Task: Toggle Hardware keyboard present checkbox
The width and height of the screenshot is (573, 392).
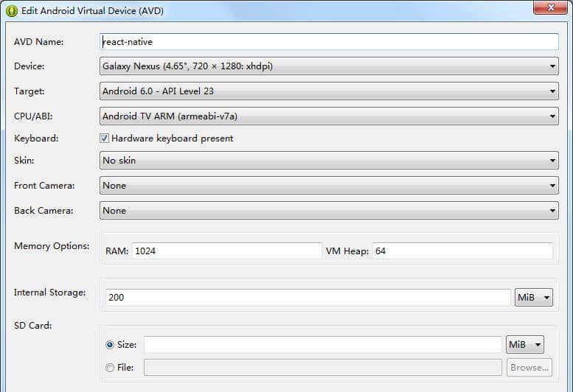Action: pos(105,138)
